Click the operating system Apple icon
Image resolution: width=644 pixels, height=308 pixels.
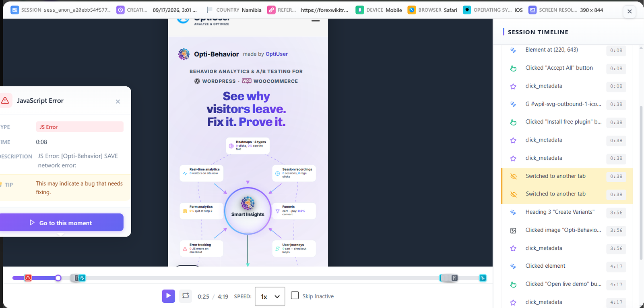point(467,10)
